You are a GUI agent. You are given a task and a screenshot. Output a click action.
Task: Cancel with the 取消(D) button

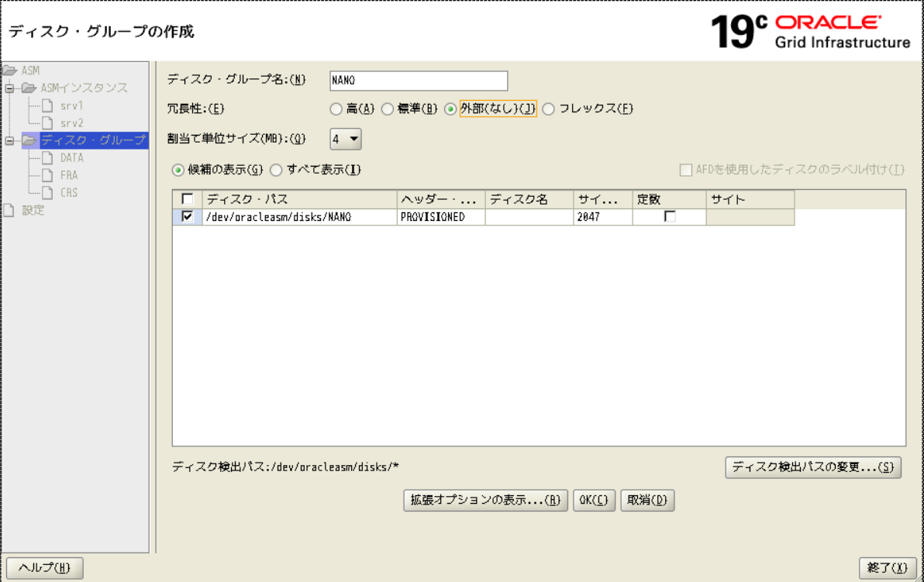click(x=647, y=500)
